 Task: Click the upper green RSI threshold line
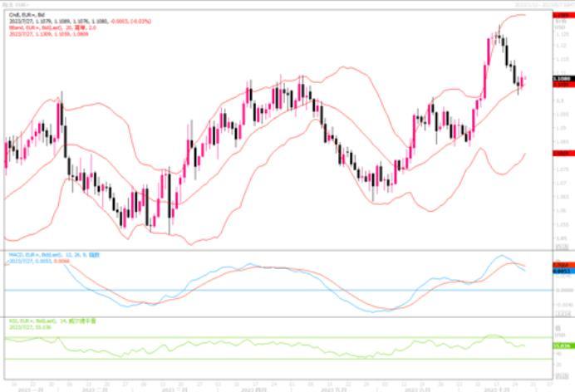[x=249, y=337]
